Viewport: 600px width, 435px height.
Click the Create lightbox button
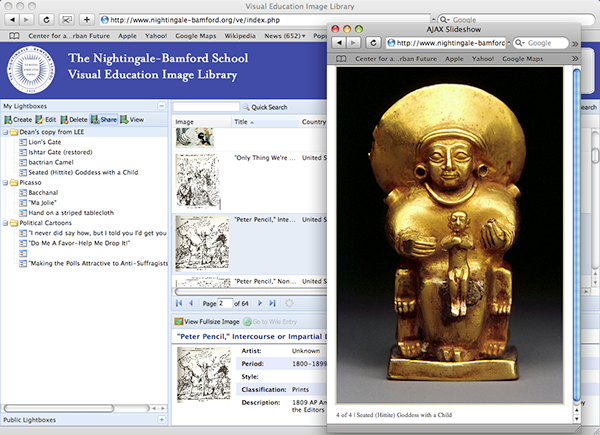pos(18,120)
